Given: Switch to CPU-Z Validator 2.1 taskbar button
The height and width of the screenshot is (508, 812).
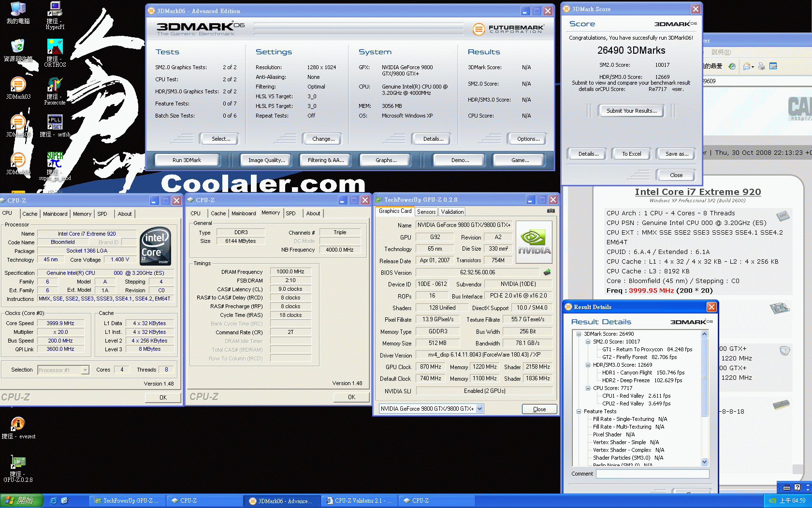Looking at the screenshot, I should (360, 501).
